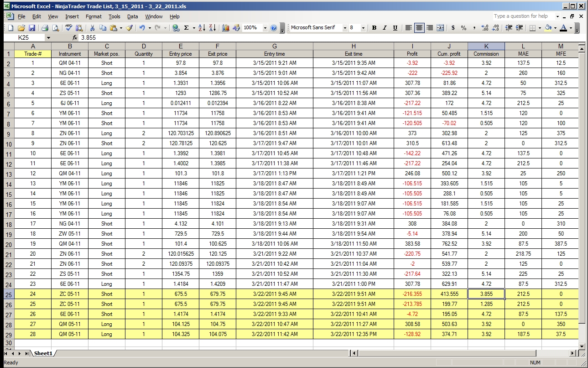Open the Research pane icon
Viewport: 588px width, 368px height.
(79, 28)
